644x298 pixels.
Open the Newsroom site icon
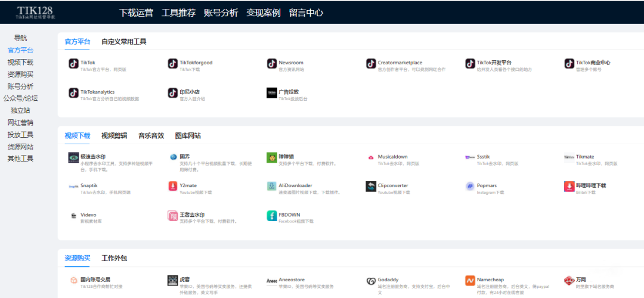[x=272, y=64]
